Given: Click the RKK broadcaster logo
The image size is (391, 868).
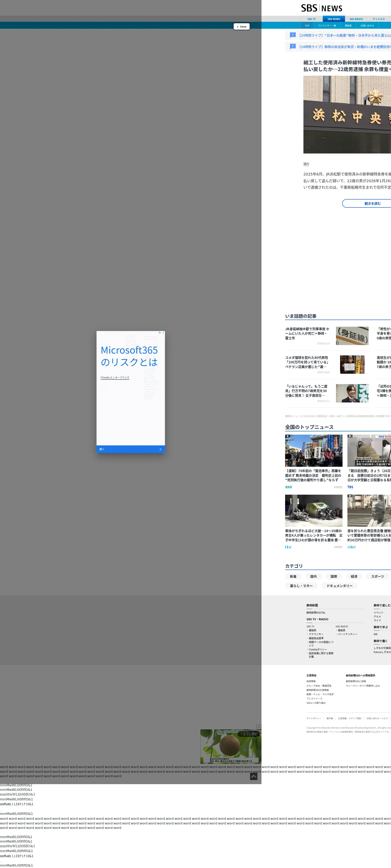Looking at the screenshot, I should [289, 487].
